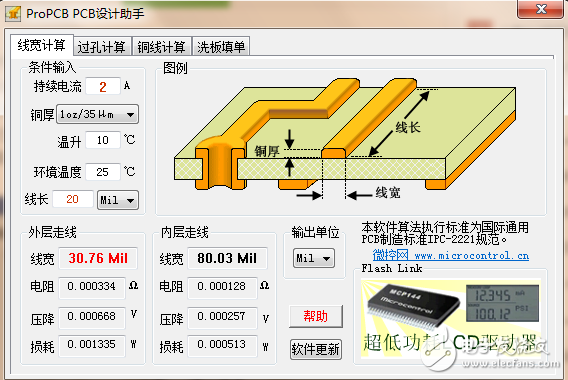Screen dimensions: 568x380
Task: Click the Flash Link advertisement banner
Action: click(x=451, y=318)
